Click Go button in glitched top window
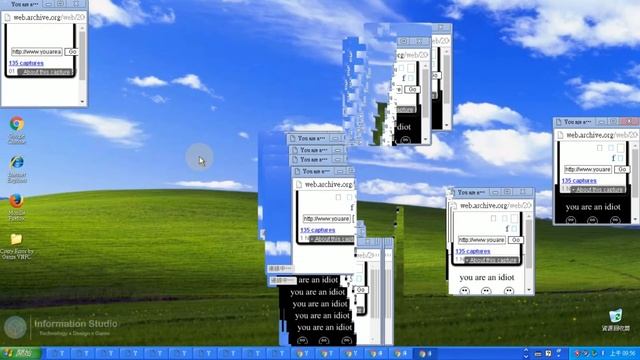This screenshot has width=640, height=360. pyautogui.click(x=412, y=89)
